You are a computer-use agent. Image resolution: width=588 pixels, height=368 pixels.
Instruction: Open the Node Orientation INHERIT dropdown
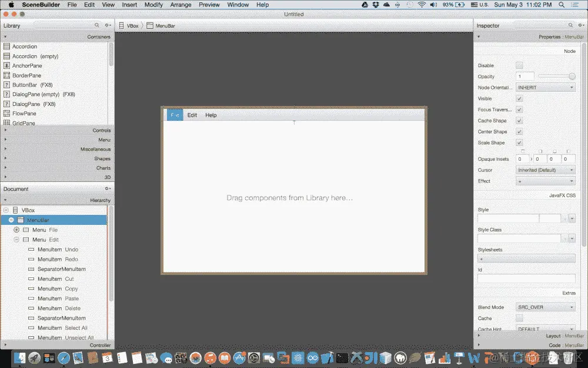point(545,88)
